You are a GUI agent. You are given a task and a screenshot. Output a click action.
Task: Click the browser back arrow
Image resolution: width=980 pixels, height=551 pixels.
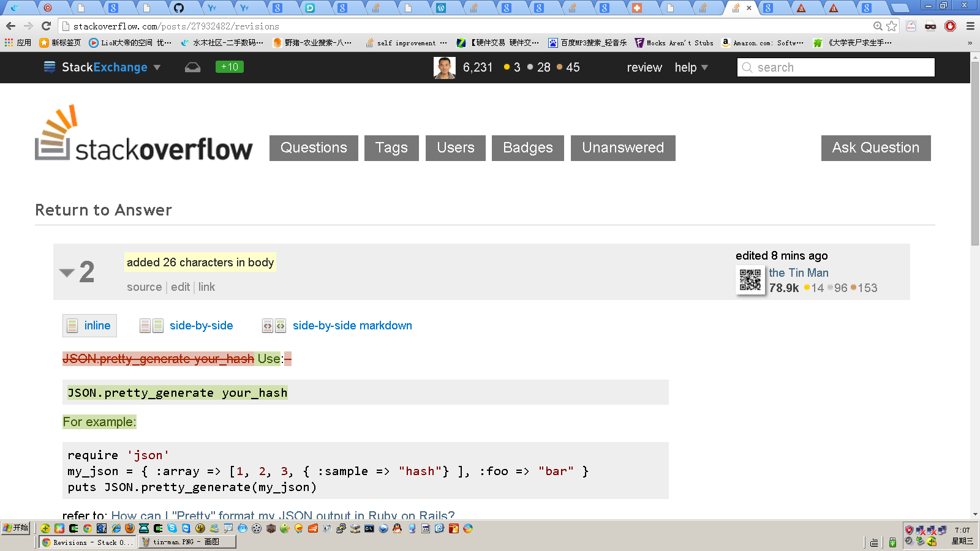pos(10,26)
